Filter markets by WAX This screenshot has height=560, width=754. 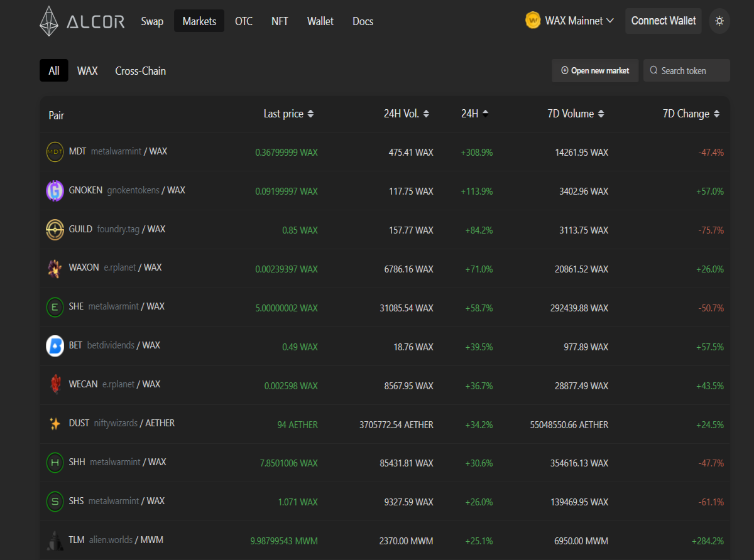[87, 71]
